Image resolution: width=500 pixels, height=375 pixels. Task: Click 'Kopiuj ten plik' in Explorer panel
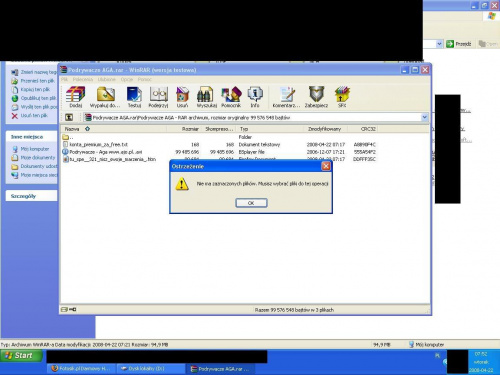31,89
